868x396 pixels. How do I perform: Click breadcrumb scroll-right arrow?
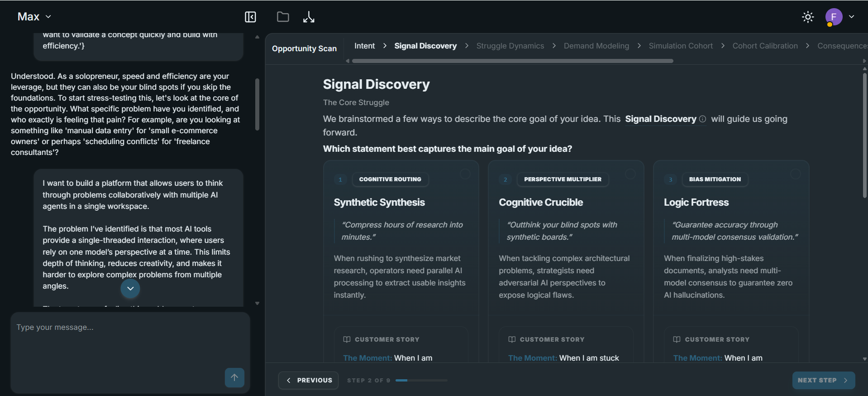coord(864,61)
